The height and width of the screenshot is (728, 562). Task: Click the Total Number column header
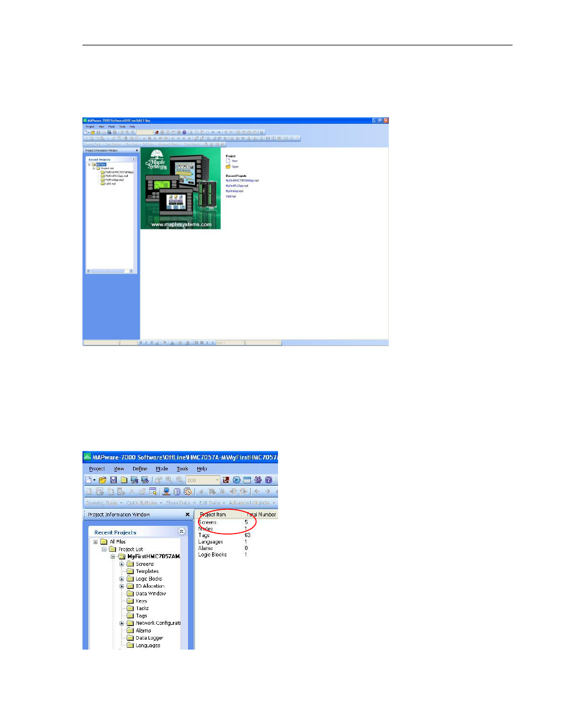click(x=260, y=515)
